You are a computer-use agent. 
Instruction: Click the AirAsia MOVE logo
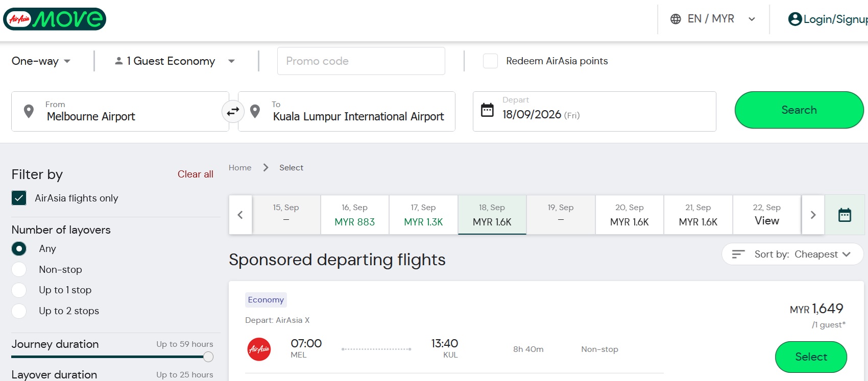[x=55, y=19]
